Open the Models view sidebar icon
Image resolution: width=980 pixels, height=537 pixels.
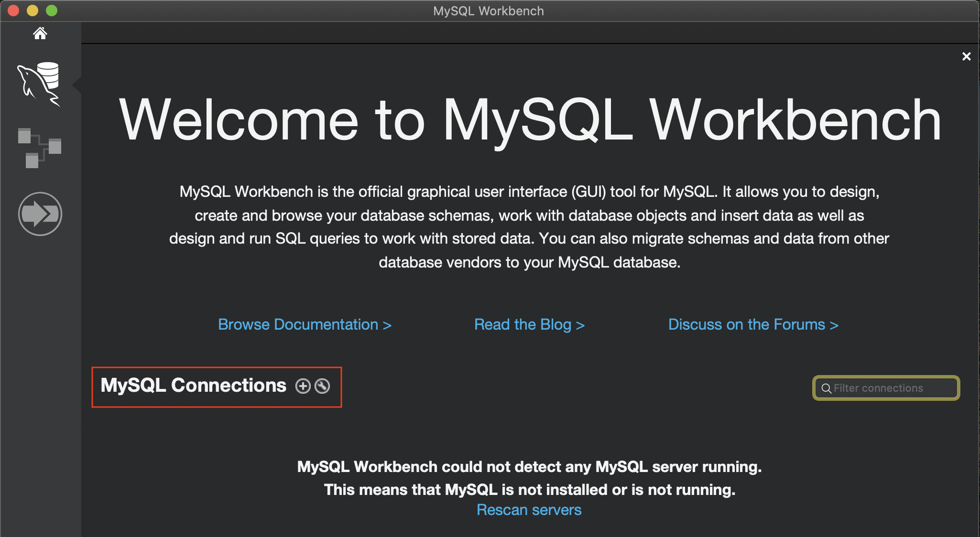[x=40, y=148]
